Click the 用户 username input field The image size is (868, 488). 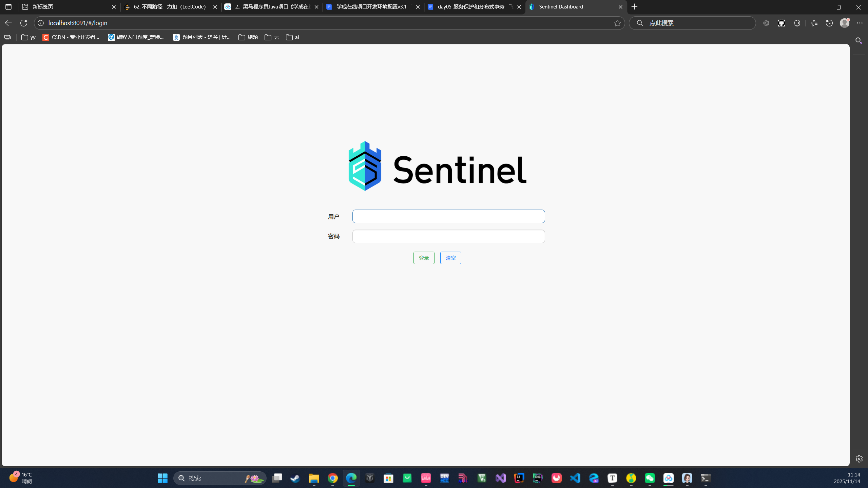[x=448, y=216]
